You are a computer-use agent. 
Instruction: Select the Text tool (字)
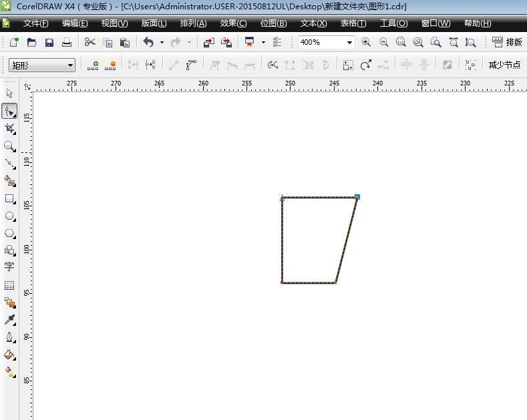click(x=9, y=267)
